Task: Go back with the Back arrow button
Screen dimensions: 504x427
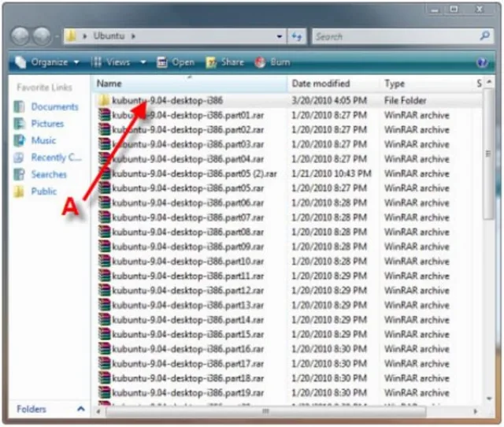Action: (21, 36)
